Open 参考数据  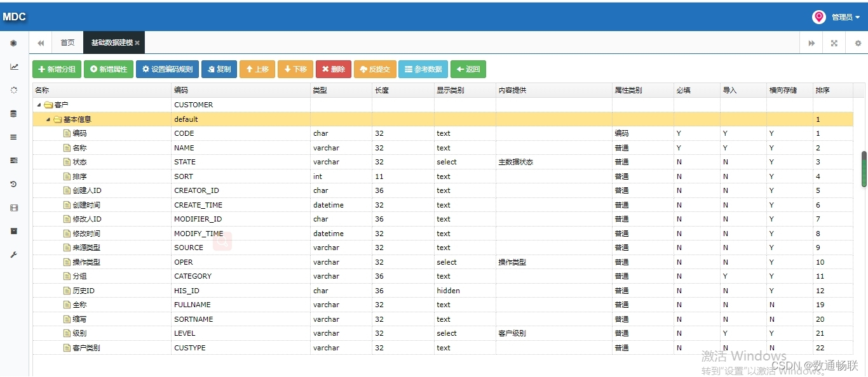pyautogui.click(x=423, y=69)
